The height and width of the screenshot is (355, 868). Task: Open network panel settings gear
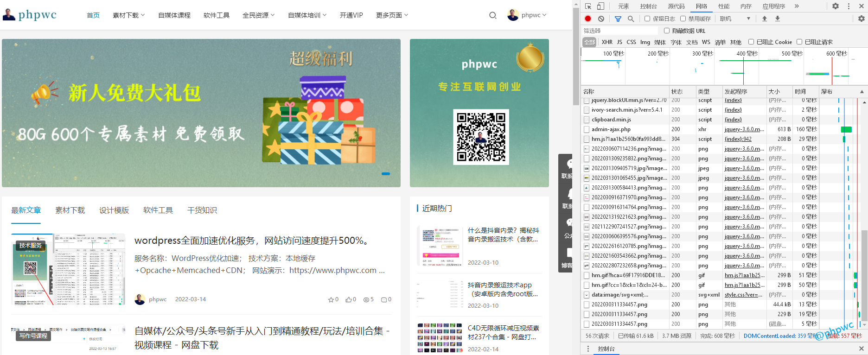[x=861, y=19]
